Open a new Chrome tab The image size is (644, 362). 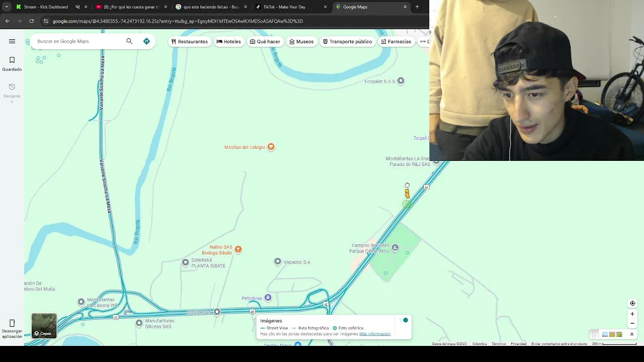tap(417, 7)
